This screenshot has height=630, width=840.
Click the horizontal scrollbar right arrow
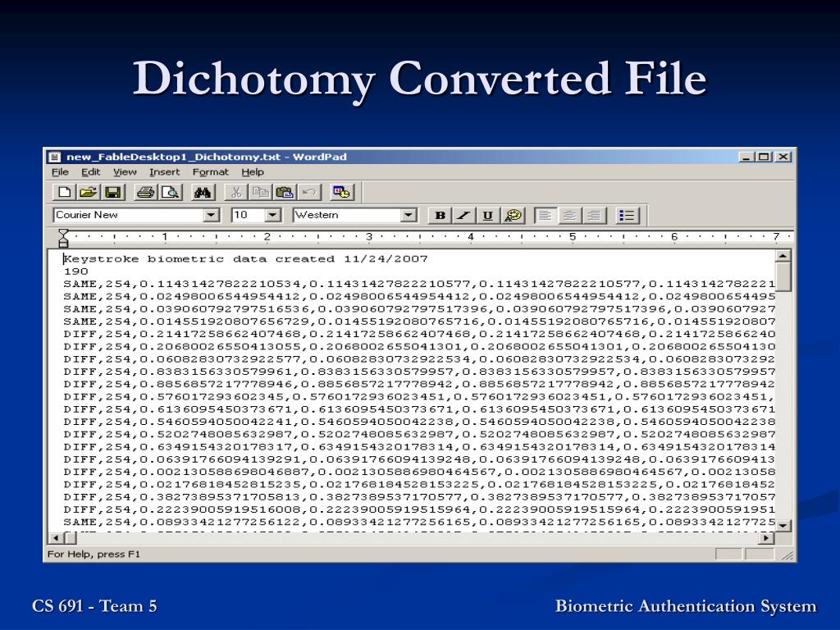pos(768,538)
